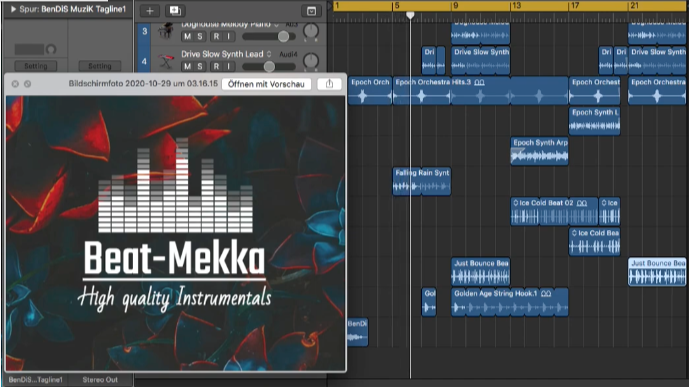689x387 pixels.
Task: Select the Drive Slow Synth region at bar 9
Action: click(481, 61)
